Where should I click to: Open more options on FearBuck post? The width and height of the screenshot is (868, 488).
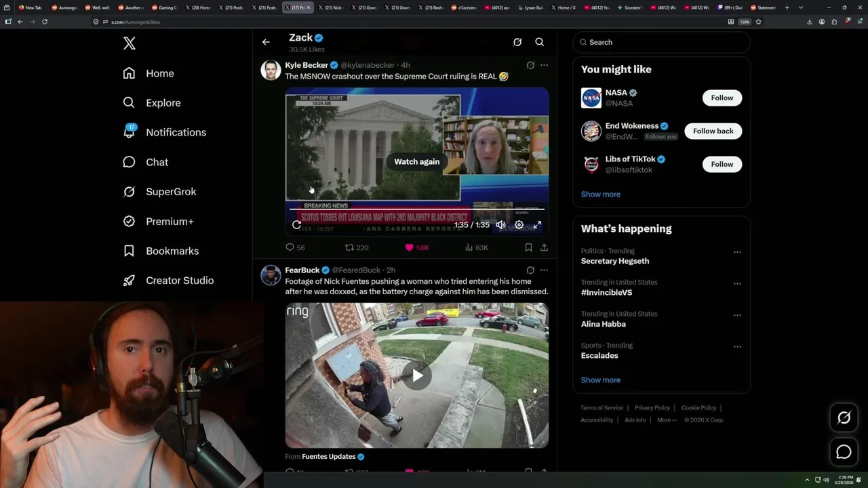[544, 270]
